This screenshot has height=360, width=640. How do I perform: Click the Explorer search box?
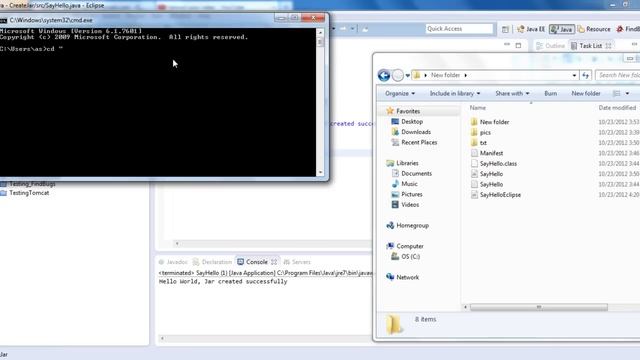point(618,75)
